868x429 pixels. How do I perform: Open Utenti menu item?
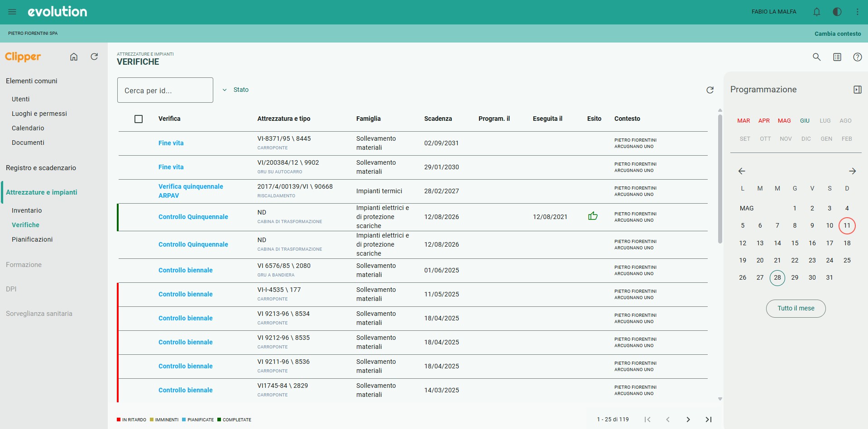point(21,99)
